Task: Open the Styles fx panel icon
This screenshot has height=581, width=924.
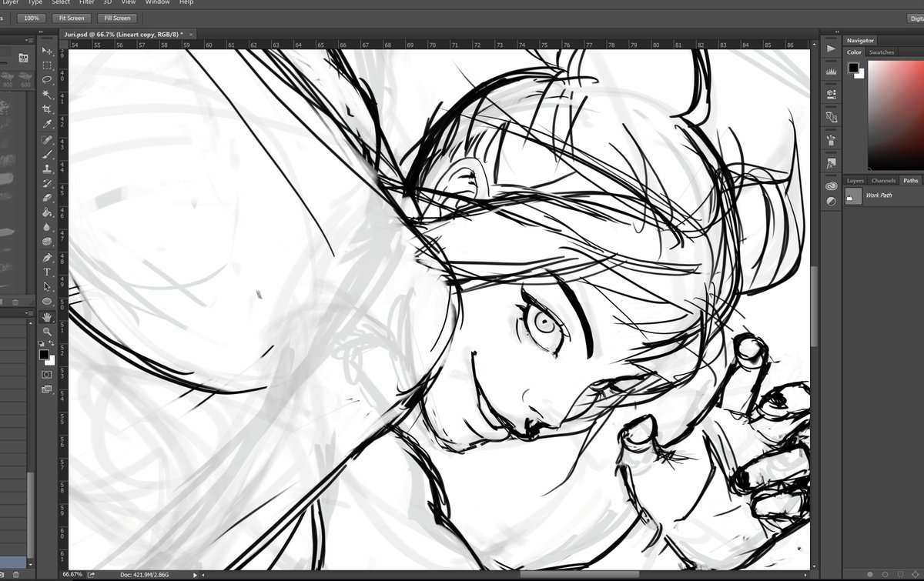Action: (x=831, y=163)
